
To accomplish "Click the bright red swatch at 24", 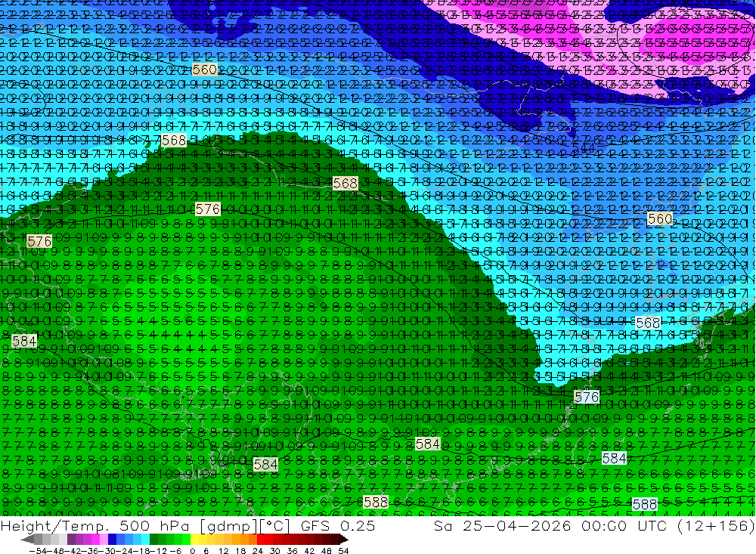I will pos(261,540).
